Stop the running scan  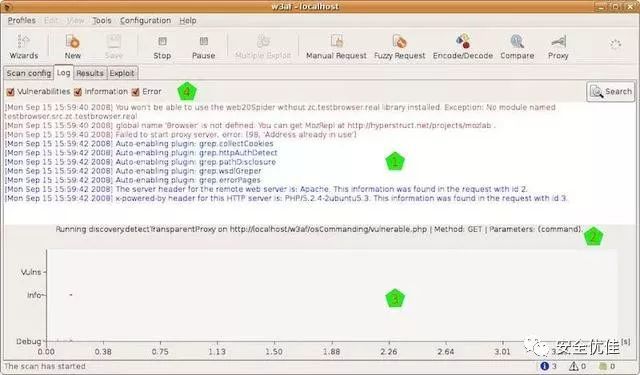click(x=162, y=47)
